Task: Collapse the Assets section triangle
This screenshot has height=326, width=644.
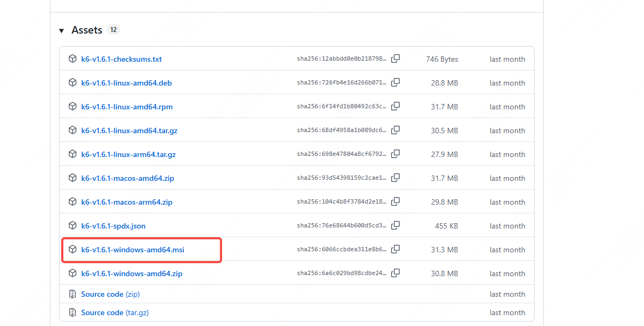Action: [x=62, y=31]
